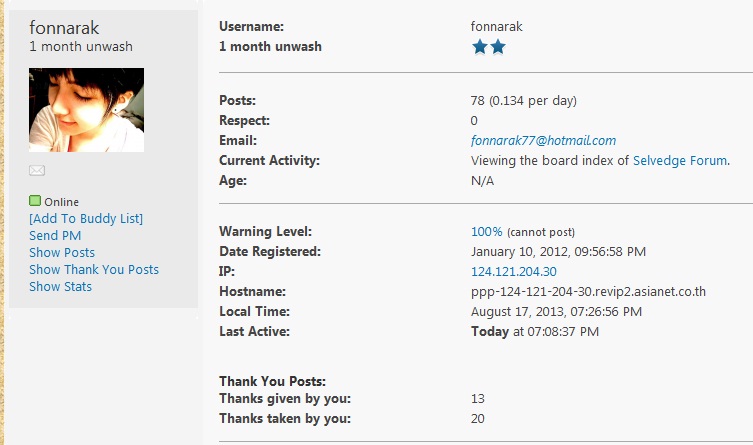Click the green Online status icon
This screenshot has width=753, height=445.
click(x=35, y=201)
